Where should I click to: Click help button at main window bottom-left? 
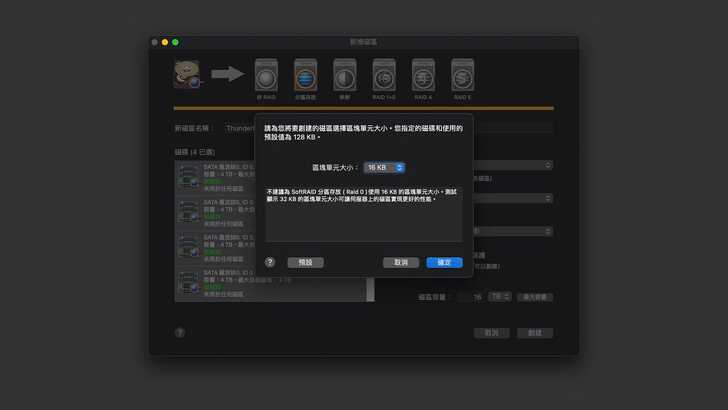181,332
